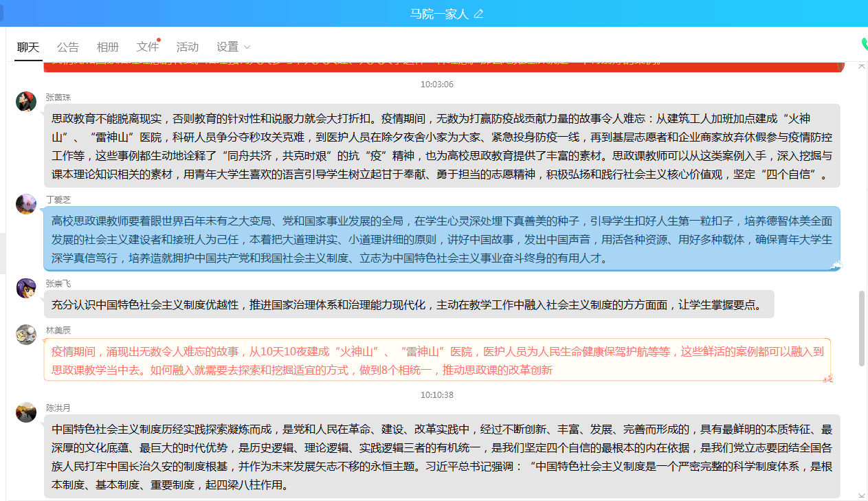Screen dimensions: 868x501
Task: Select 丁爱芝's blue message bubble
Action: click(x=442, y=239)
